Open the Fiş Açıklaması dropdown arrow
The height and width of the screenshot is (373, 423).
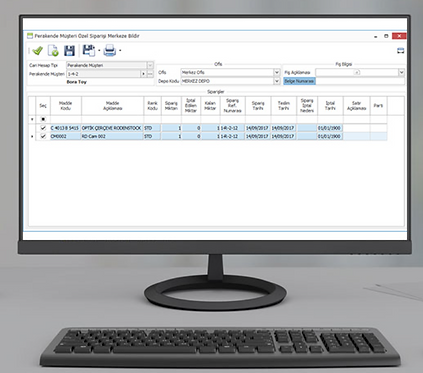point(401,72)
